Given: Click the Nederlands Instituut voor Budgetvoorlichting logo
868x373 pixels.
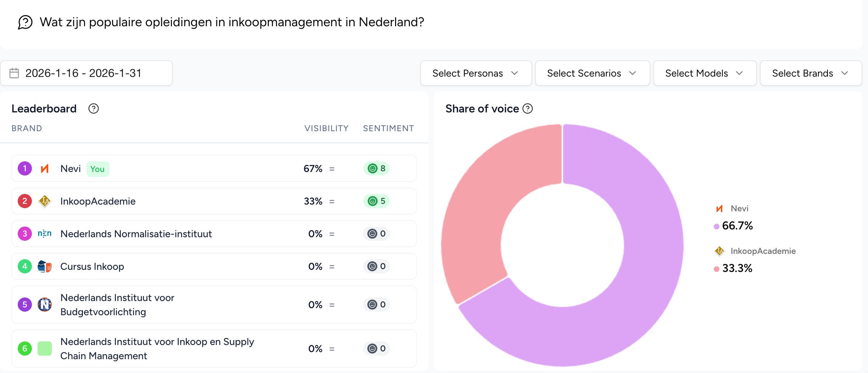Looking at the screenshot, I should (45, 305).
